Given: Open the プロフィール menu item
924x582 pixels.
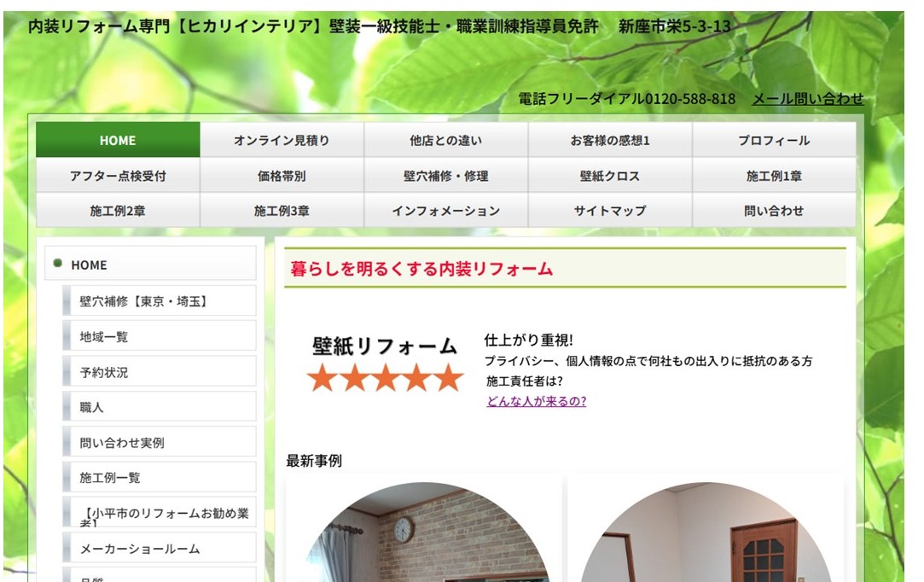Looking at the screenshot, I should (774, 140).
